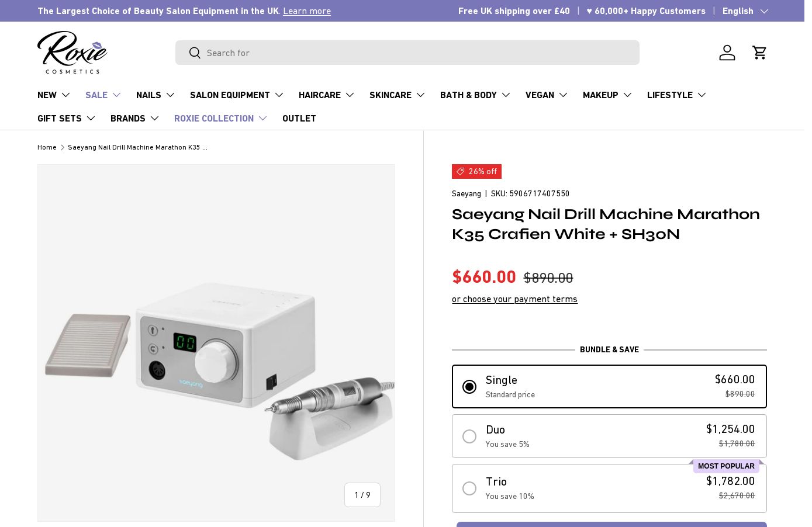Expand the ROXIE COLLECTION menu
The height and width of the screenshot is (527, 812).
pos(221,118)
